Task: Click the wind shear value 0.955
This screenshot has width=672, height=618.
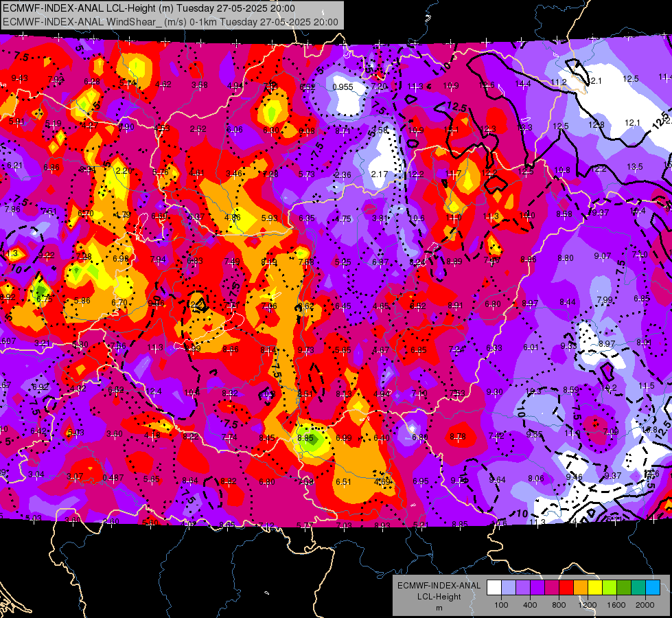Action: [343, 87]
